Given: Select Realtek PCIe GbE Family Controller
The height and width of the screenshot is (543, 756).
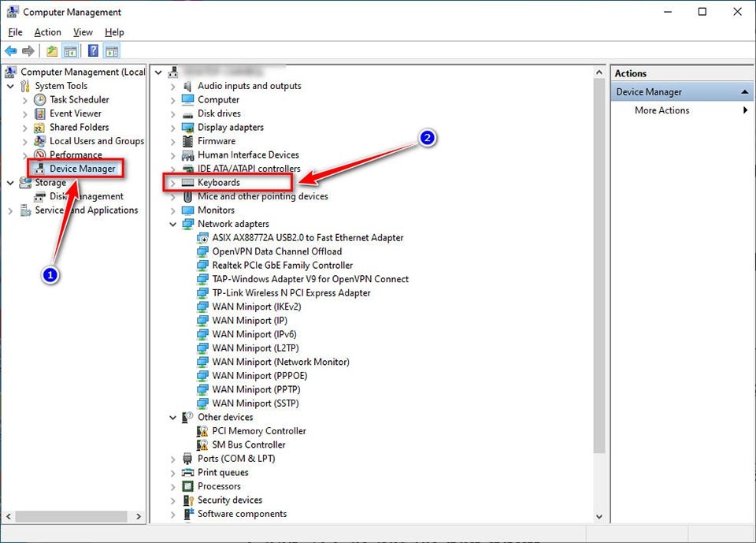Looking at the screenshot, I should 282,266.
